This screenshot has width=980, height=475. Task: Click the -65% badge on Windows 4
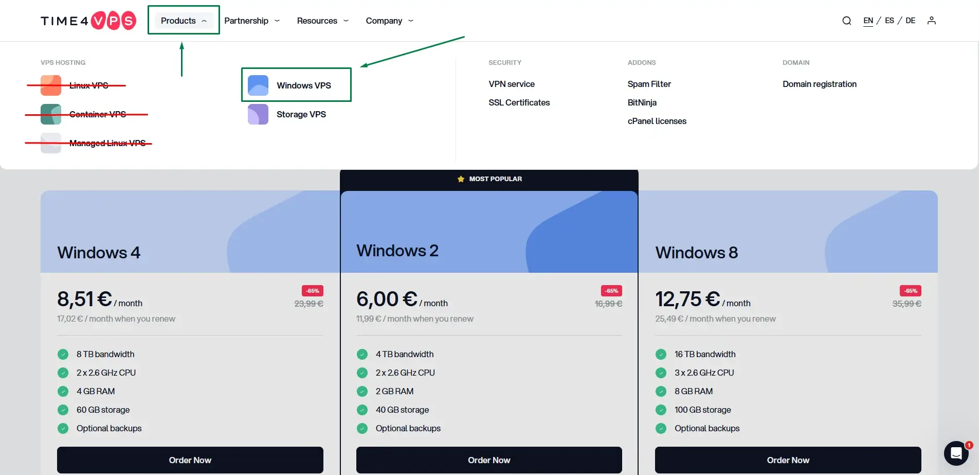click(x=313, y=291)
